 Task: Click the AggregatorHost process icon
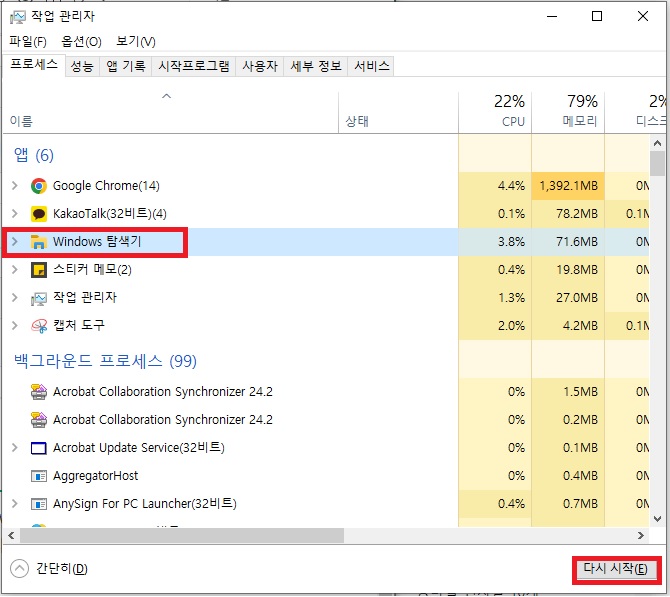click(39, 476)
